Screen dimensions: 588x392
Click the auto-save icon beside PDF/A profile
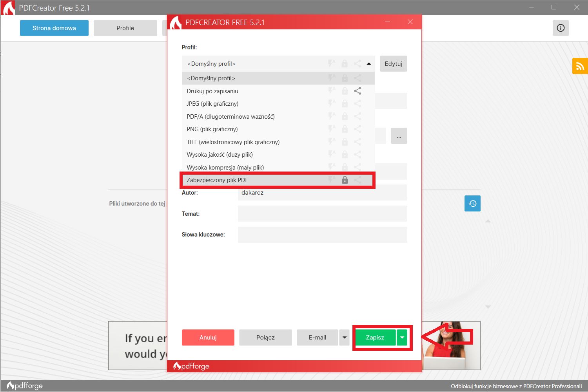[x=332, y=116]
